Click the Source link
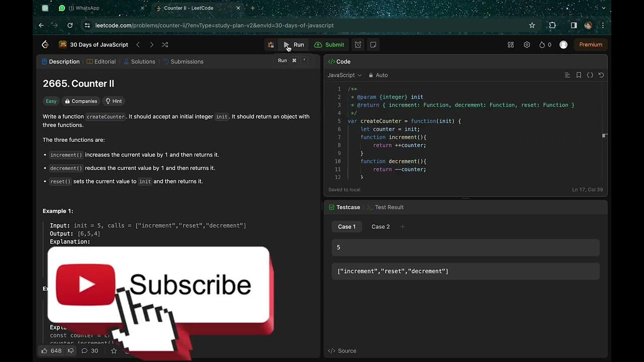 click(x=342, y=351)
